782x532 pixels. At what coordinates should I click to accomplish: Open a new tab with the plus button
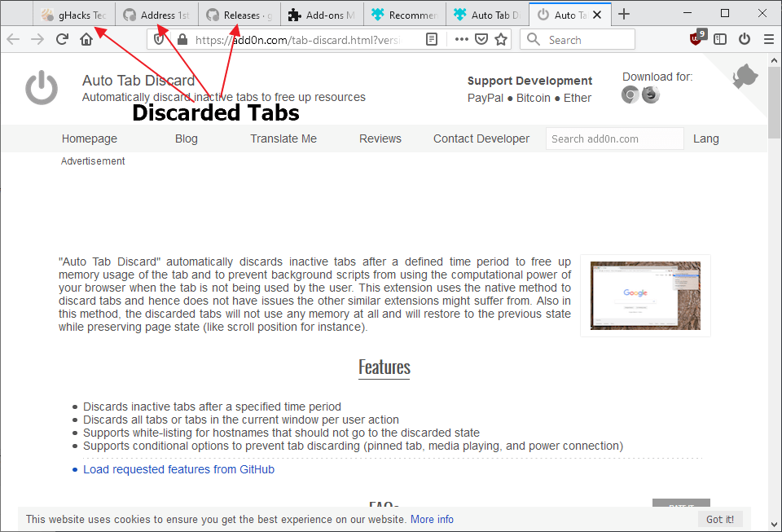point(623,15)
